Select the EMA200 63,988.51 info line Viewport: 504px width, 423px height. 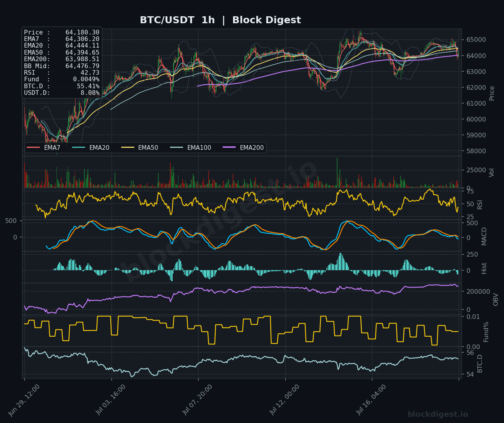[62, 59]
